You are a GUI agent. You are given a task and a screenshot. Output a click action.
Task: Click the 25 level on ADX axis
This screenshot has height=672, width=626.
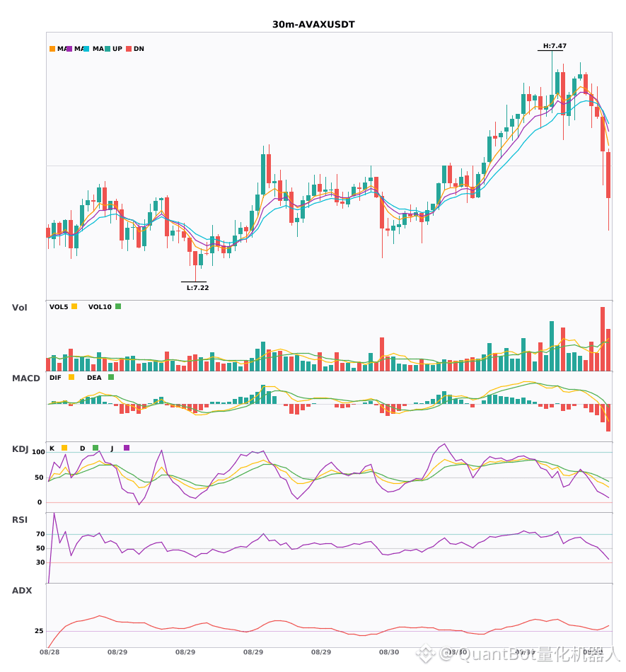(x=39, y=630)
